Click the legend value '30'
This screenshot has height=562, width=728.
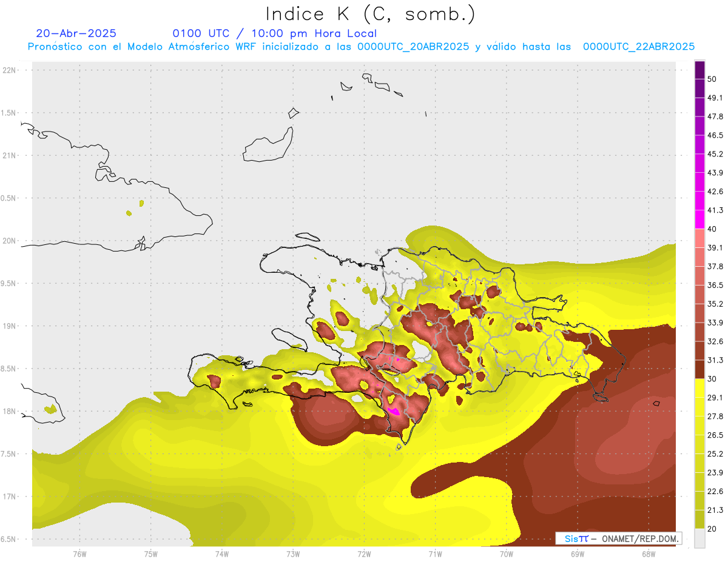click(x=712, y=379)
